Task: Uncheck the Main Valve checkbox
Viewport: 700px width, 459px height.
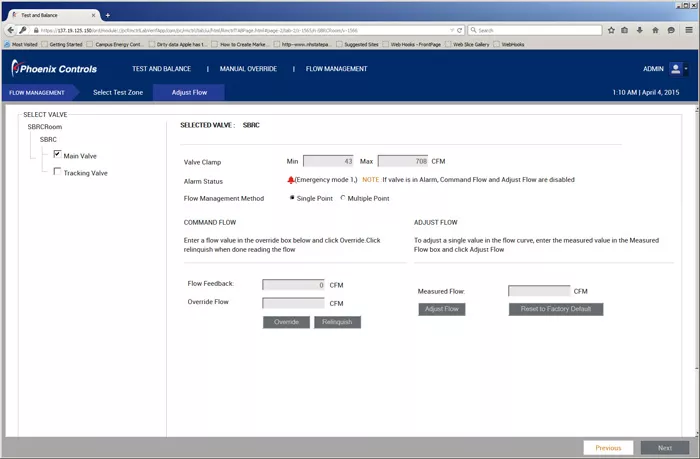Action: click(x=57, y=155)
